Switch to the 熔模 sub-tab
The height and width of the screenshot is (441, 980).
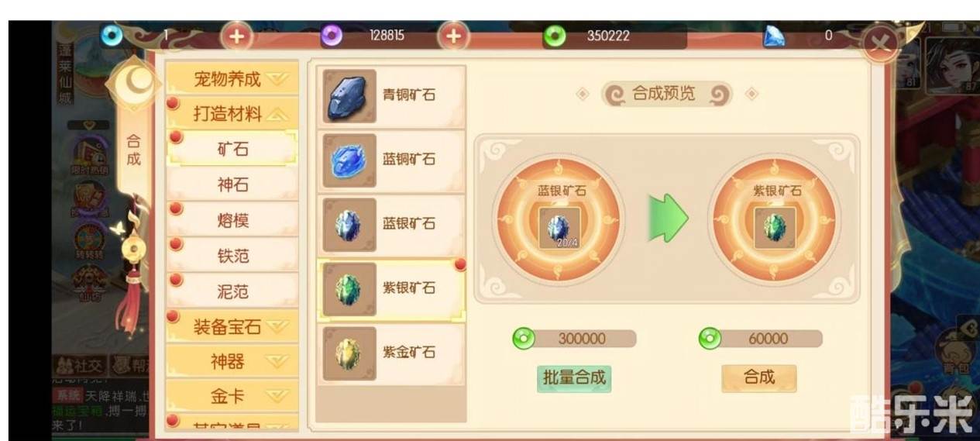tap(232, 221)
